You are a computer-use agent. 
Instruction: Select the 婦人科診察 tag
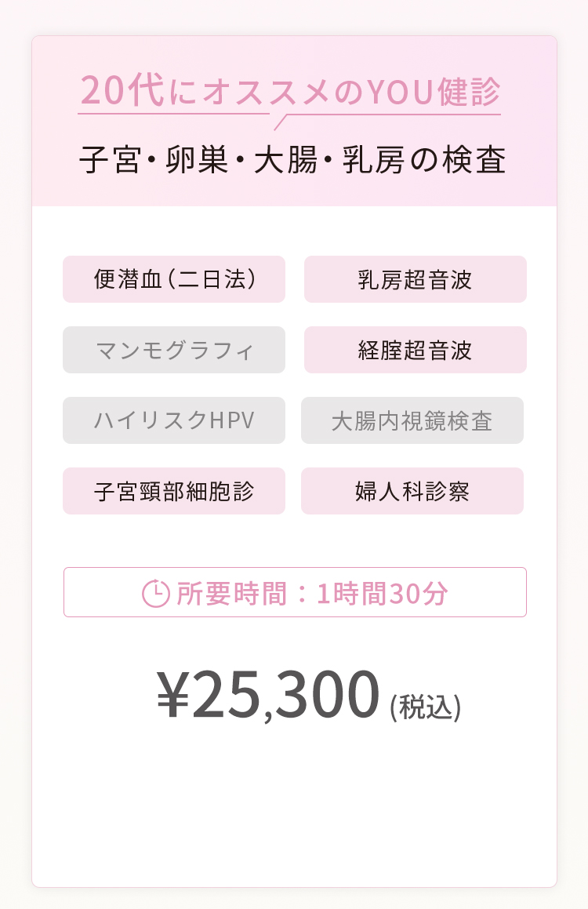click(x=412, y=491)
